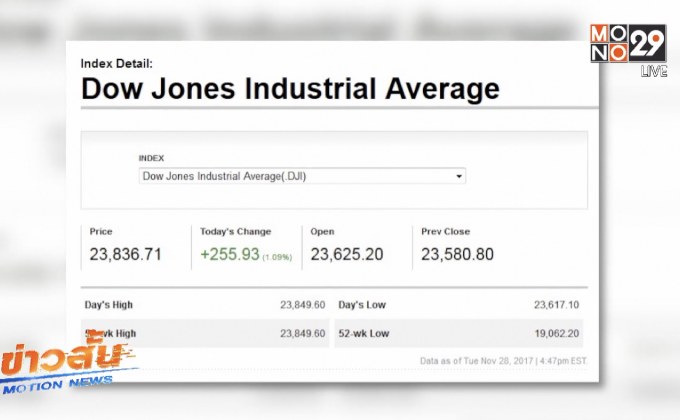Select the 52-wk Low row label

click(364, 333)
